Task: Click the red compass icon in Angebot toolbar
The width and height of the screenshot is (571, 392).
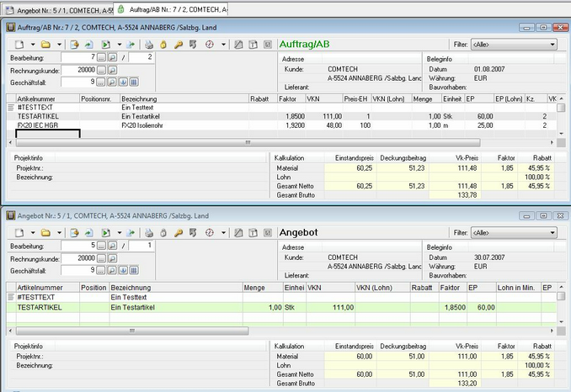Action: coord(210,233)
